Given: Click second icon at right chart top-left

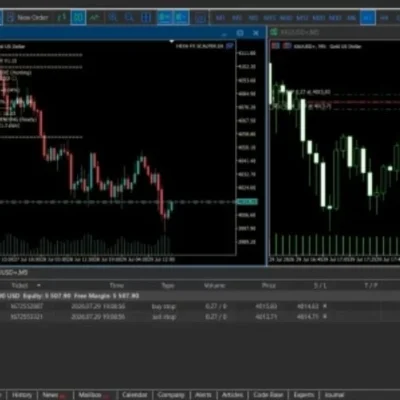Looking at the screenshot, I should click(x=287, y=46).
